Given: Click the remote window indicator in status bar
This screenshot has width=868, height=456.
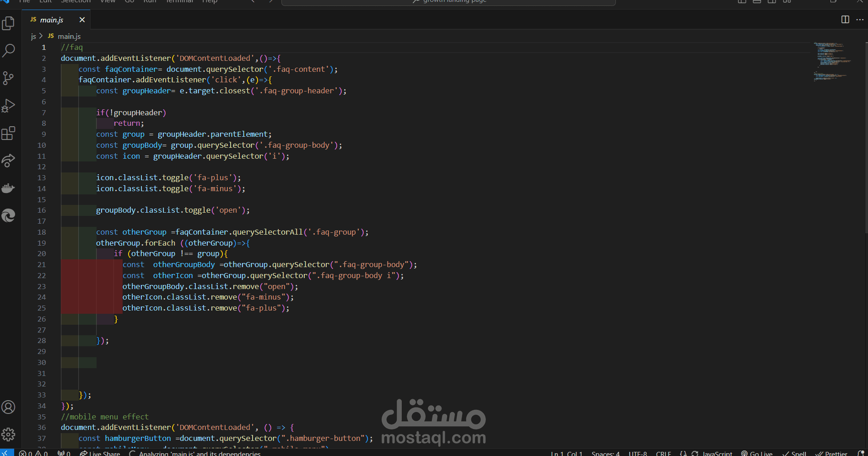Looking at the screenshot, I should pos(7,453).
